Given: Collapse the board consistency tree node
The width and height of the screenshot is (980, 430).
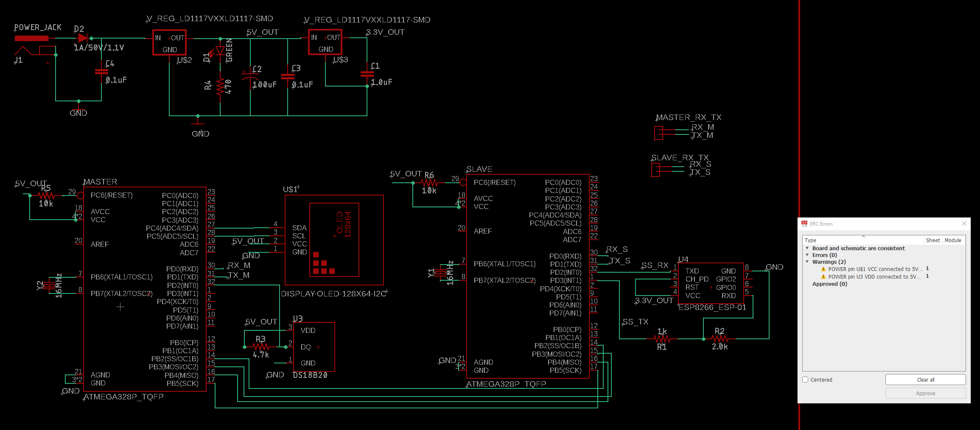Looking at the screenshot, I should coord(807,249).
